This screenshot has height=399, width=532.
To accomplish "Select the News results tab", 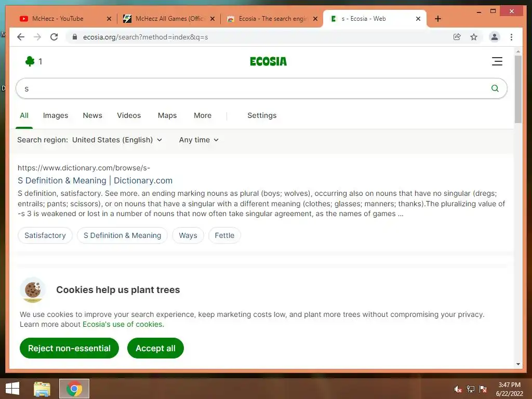I will 92,115.
